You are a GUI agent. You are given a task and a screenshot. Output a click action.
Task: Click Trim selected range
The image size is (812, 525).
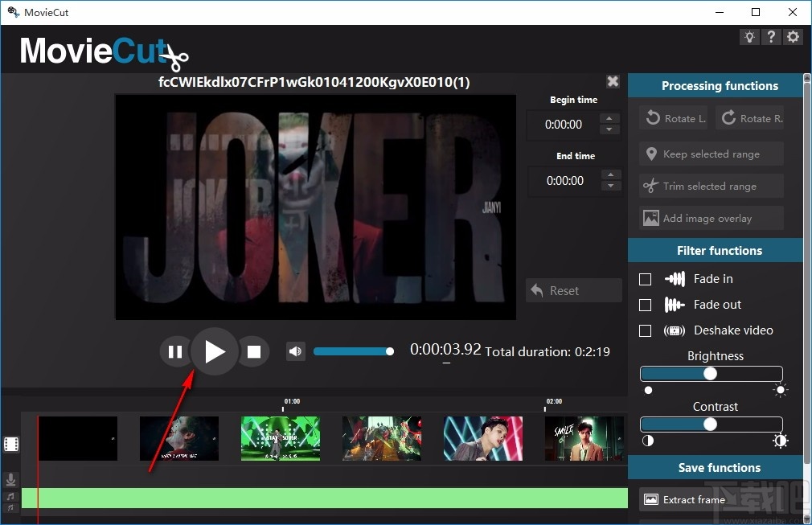point(711,186)
